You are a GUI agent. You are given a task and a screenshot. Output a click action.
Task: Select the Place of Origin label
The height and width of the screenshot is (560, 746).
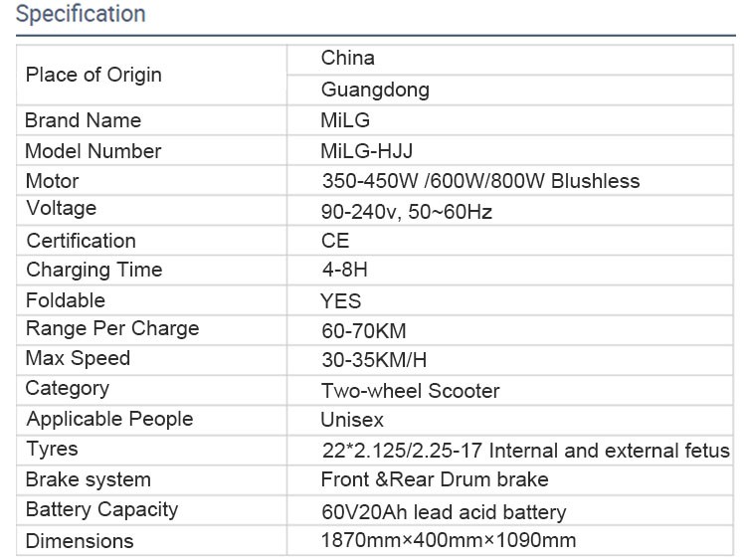(x=93, y=75)
